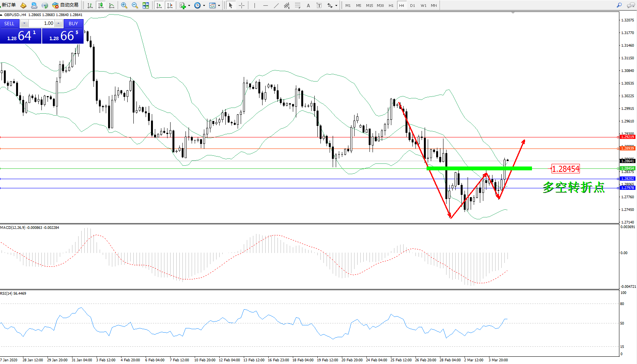Select the horizontal line drawing tool
This screenshot has width=637, height=364.
click(265, 5)
